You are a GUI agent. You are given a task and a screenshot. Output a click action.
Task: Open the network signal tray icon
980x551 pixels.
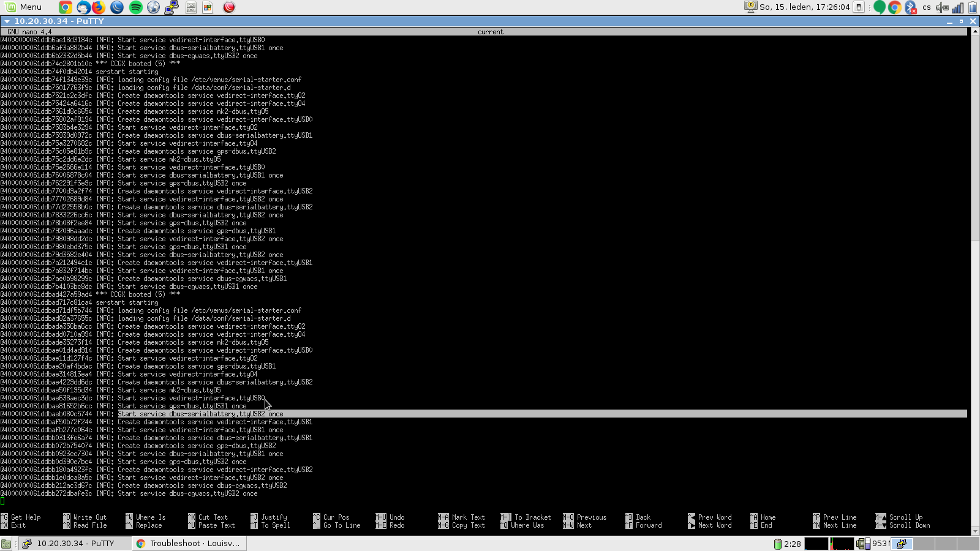[x=957, y=7]
